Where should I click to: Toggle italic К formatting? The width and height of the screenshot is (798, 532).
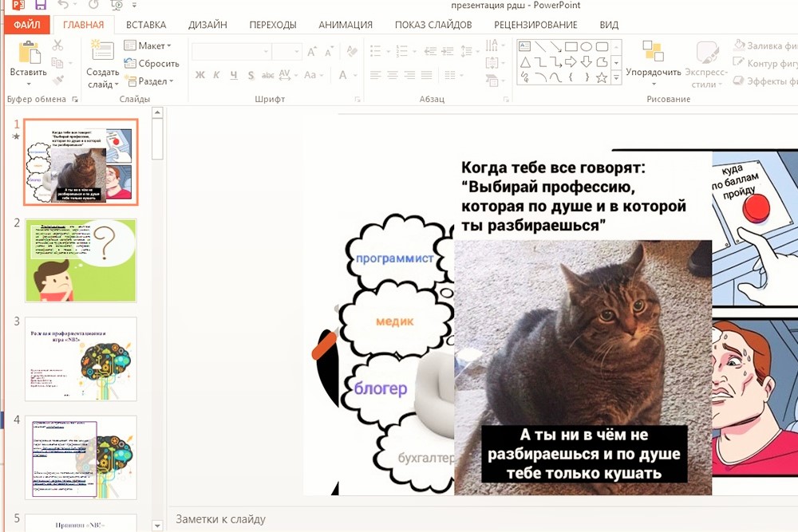(217, 75)
